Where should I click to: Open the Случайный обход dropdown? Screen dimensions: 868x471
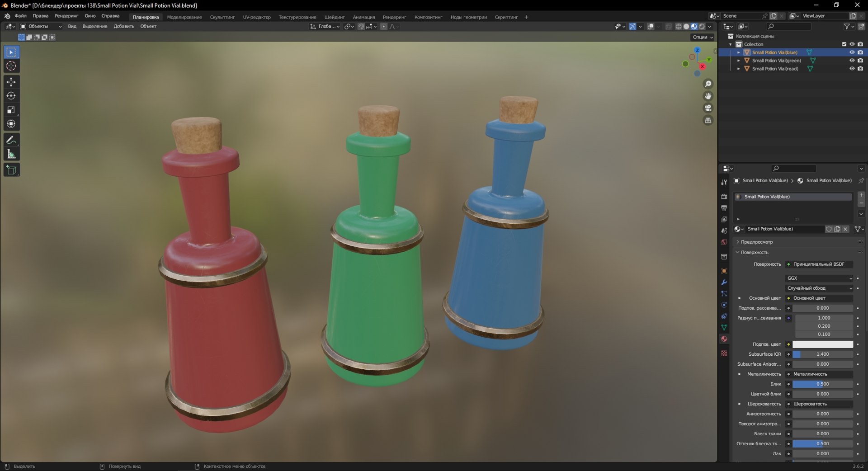click(x=819, y=288)
